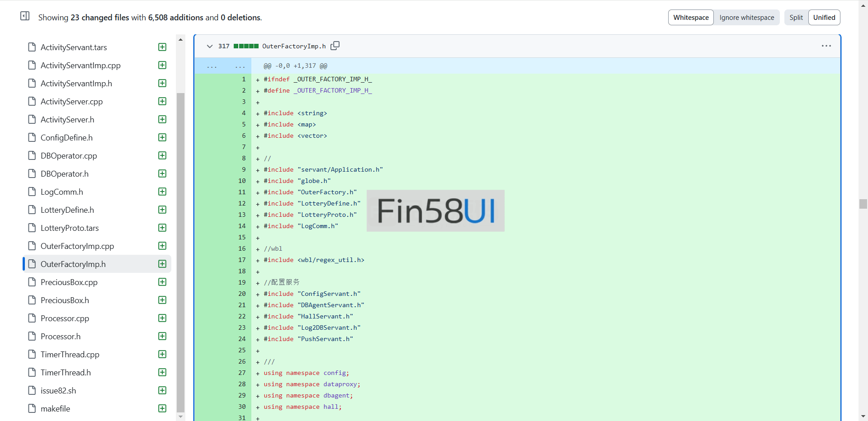The image size is (868, 421).
Task: Switch diff to Split view
Action: click(796, 18)
